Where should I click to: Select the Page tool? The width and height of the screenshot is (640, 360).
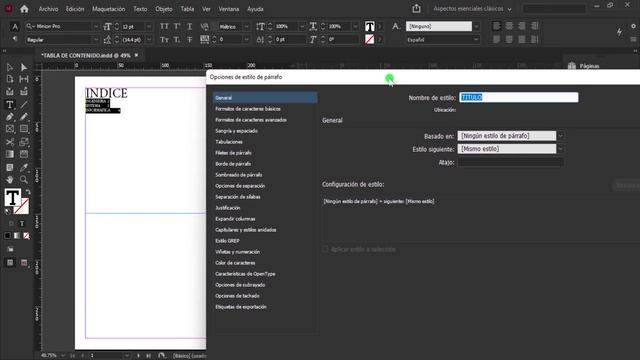(x=10, y=79)
